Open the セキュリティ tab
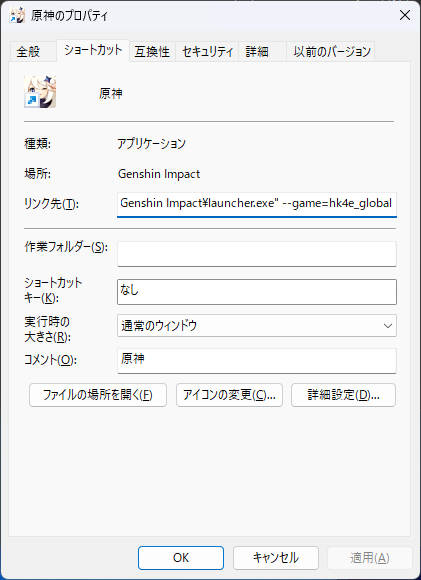 pyautogui.click(x=207, y=51)
